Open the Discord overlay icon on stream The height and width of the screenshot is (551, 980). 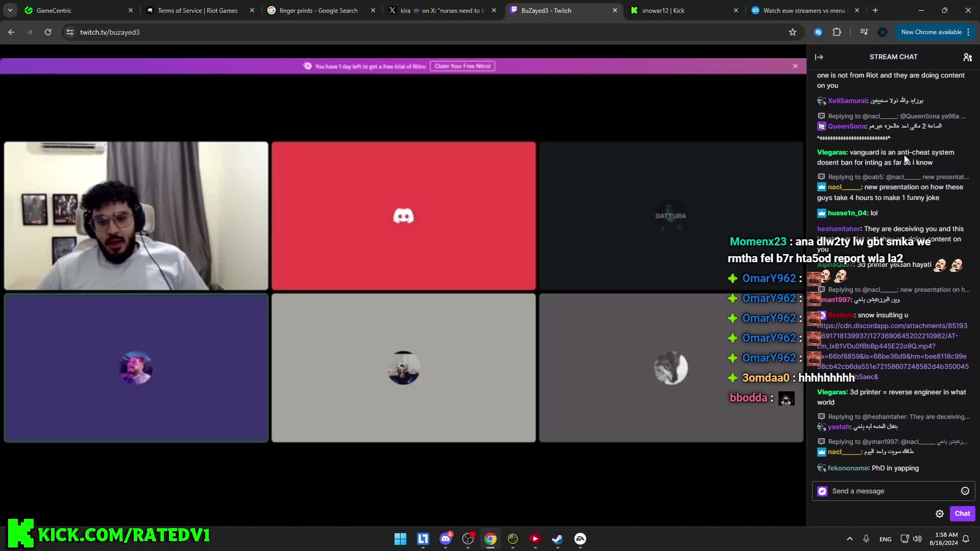403,215
